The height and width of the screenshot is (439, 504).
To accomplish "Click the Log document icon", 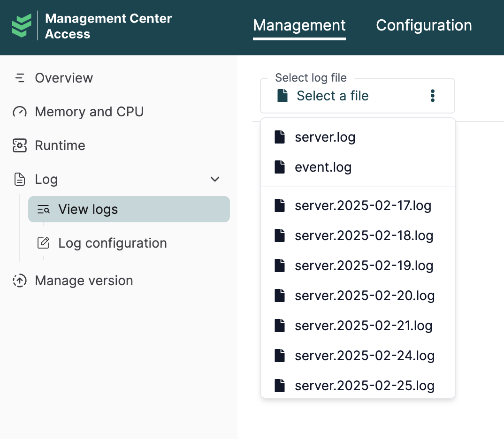I will click(20, 179).
